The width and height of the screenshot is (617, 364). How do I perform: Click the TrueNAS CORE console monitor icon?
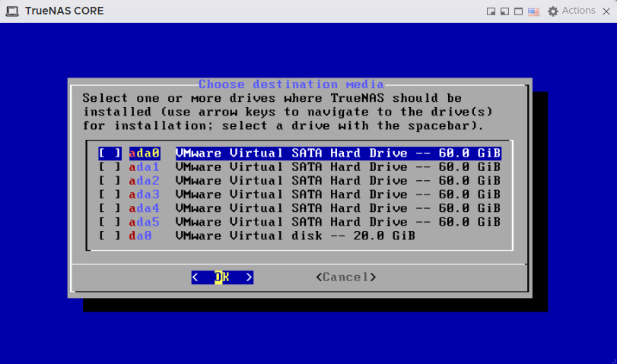click(12, 11)
